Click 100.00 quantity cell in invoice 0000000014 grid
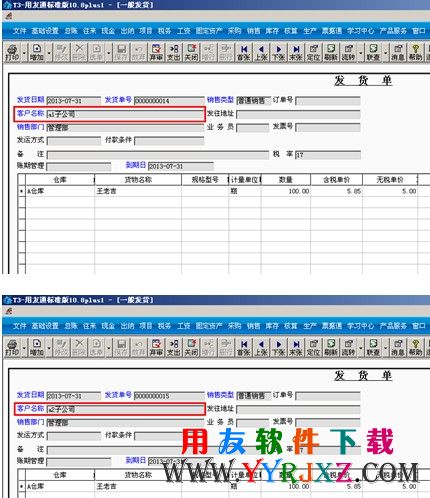Viewport: 430px width, 498px height. 286,191
